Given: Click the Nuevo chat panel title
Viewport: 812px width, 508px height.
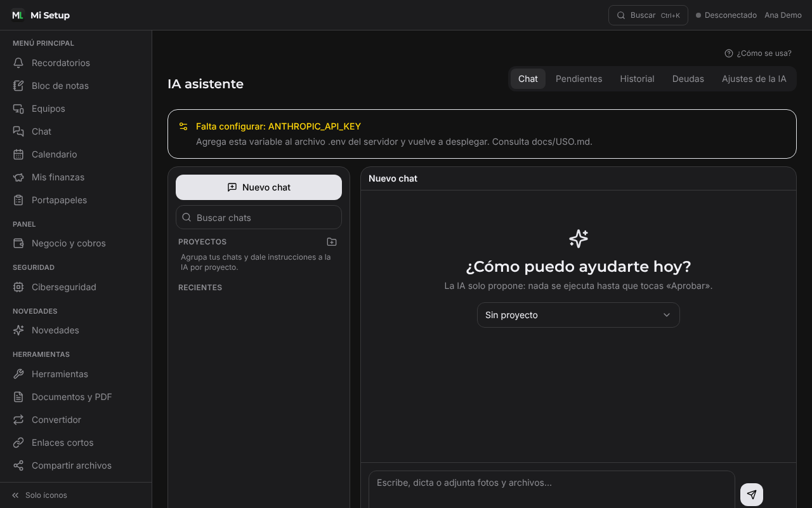Looking at the screenshot, I should [x=393, y=178].
